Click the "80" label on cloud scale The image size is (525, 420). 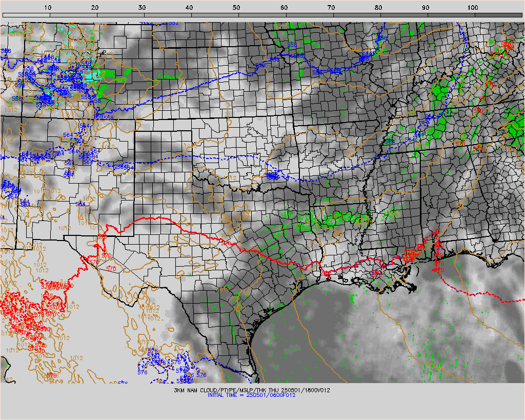378,8
